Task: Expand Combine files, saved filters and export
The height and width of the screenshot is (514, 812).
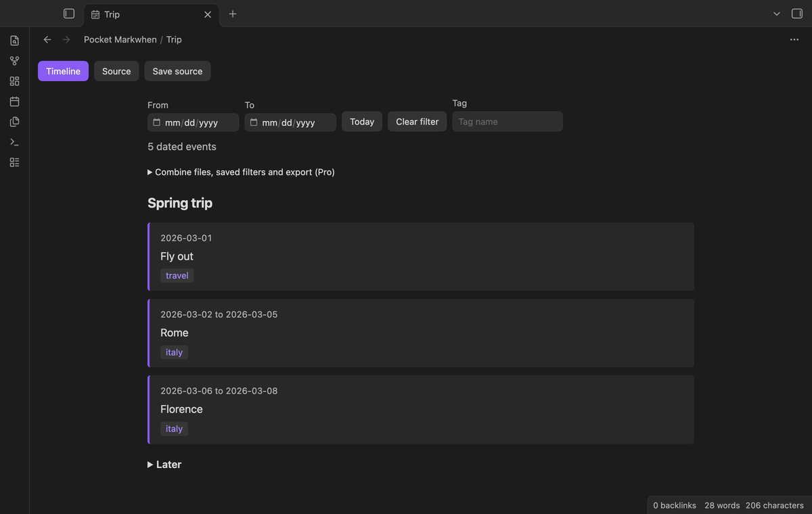Action: [241, 172]
